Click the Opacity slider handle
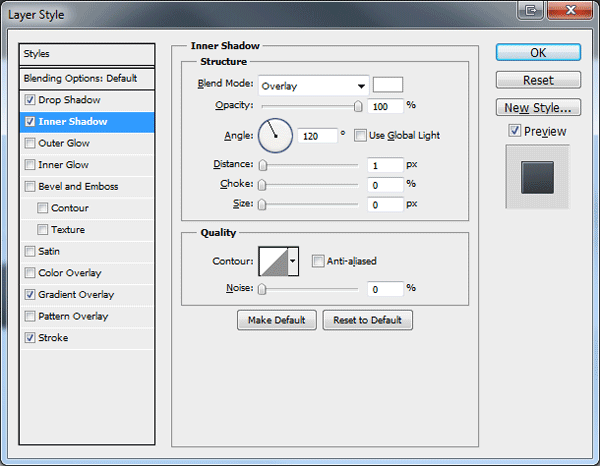 358,106
